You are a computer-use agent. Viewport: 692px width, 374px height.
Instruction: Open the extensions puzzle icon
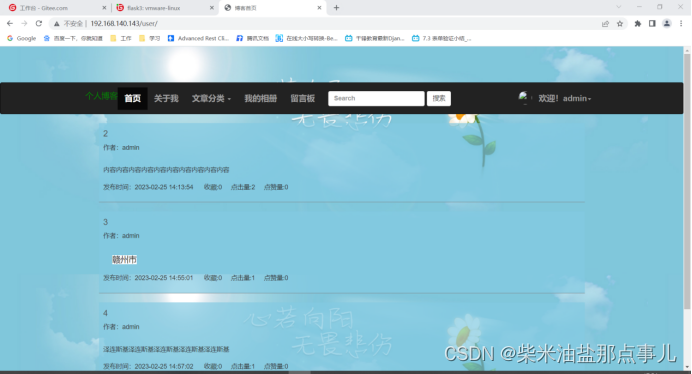coord(637,24)
